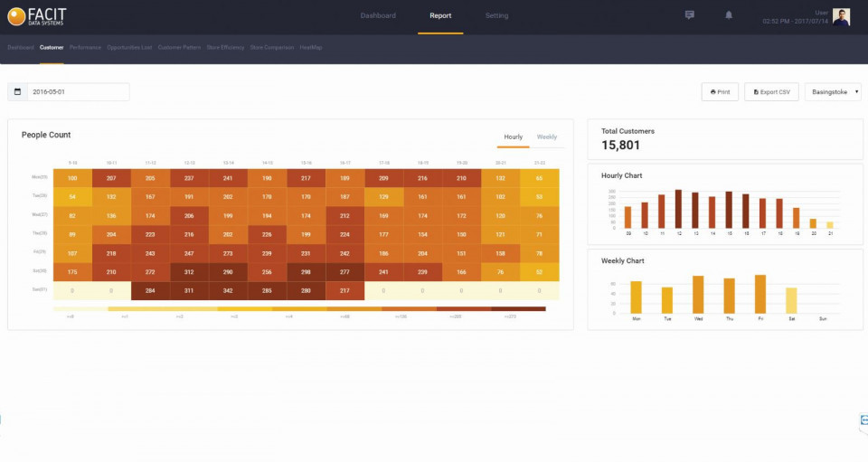Toggle People Count to Hourly view
The image size is (868, 462).
coord(513,137)
